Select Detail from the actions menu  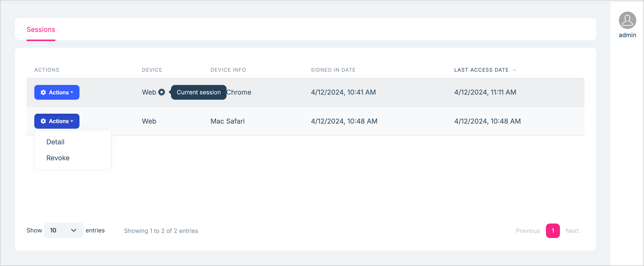click(x=56, y=142)
